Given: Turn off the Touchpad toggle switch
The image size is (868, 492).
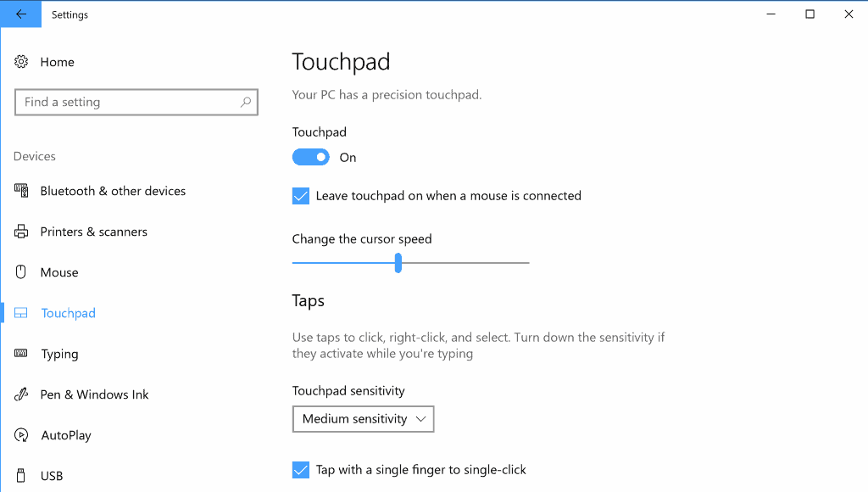Looking at the screenshot, I should point(310,157).
